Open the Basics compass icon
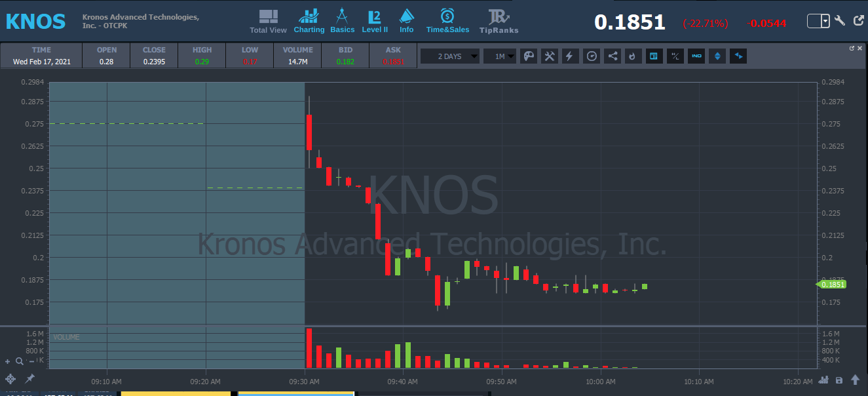 [x=342, y=22]
